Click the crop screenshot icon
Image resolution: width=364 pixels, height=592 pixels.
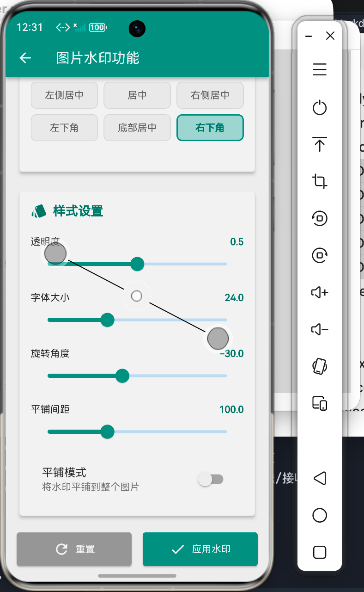[320, 181]
